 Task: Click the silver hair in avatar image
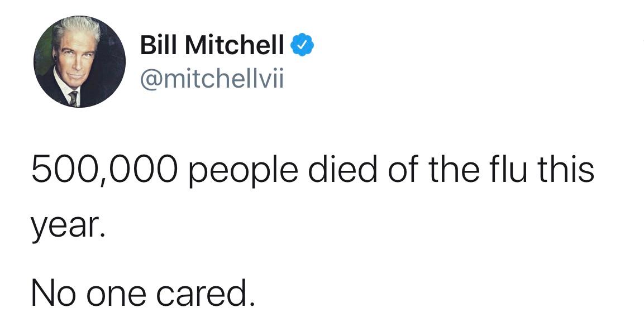click(76, 29)
